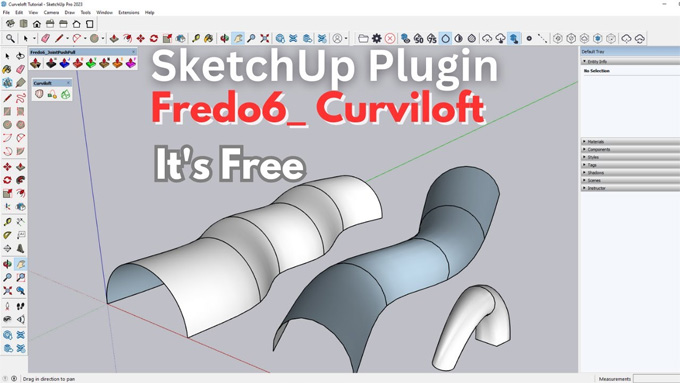Close the Fredo6_JointPushPull toolbar
Screen dimensions: 680x383
[x=134, y=52]
